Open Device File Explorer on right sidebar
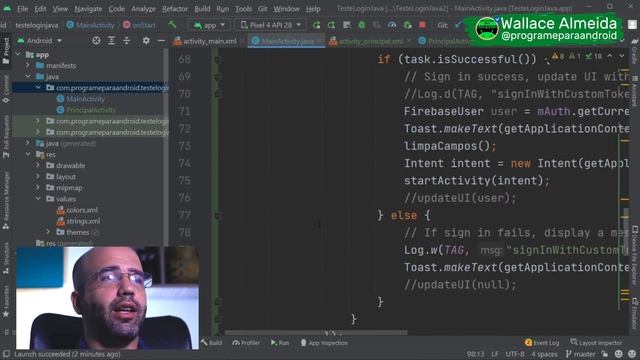Screen dimensions: 640x360 pyautogui.click(x=635, y=255)
